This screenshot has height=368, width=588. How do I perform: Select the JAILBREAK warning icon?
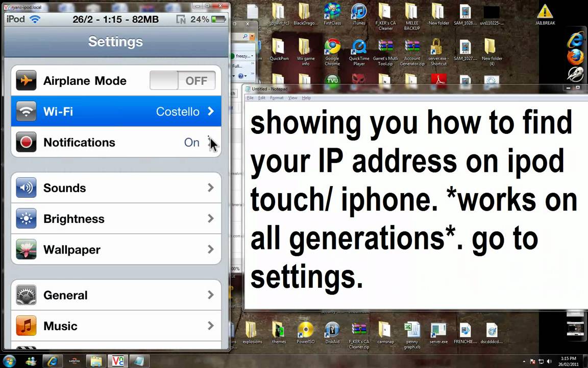[545, 14]
